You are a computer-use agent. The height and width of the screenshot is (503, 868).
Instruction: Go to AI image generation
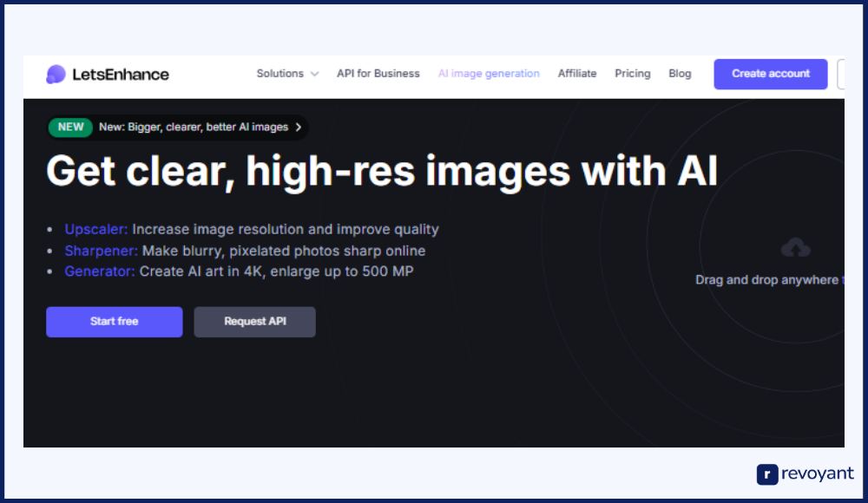tap(489, 74)
